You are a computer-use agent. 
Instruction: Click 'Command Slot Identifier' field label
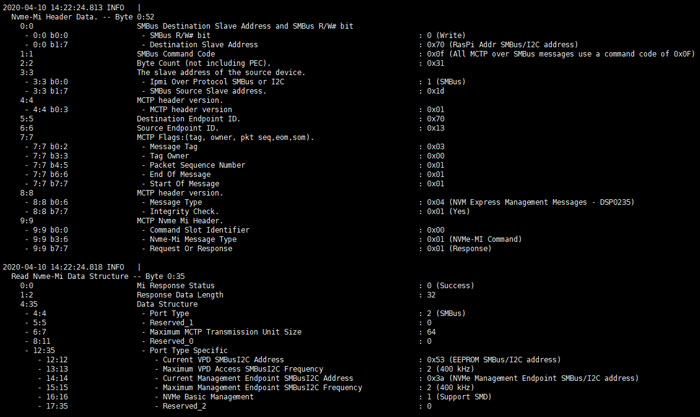[x=200, y=230]
